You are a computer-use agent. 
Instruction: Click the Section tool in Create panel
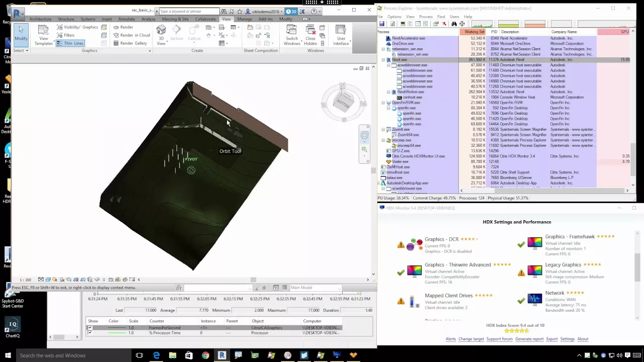pos(177,34)
